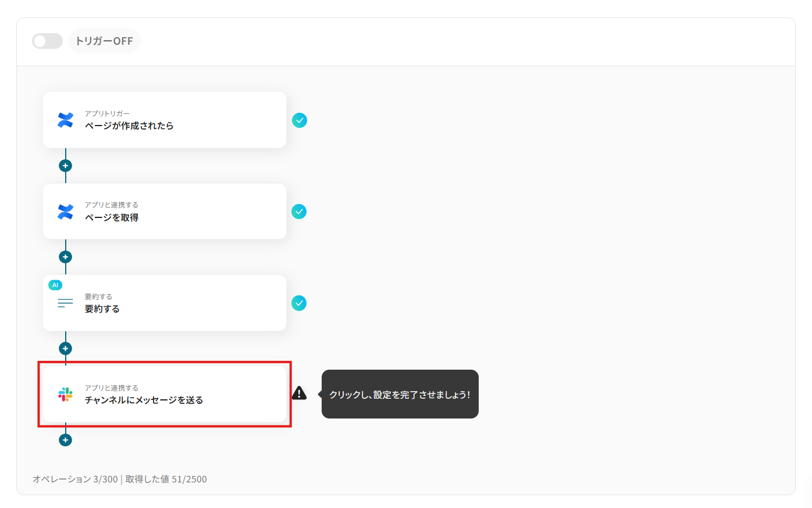
Task: Toggle the trigger ON/OFF switch
Action: [x=47, y=41]
